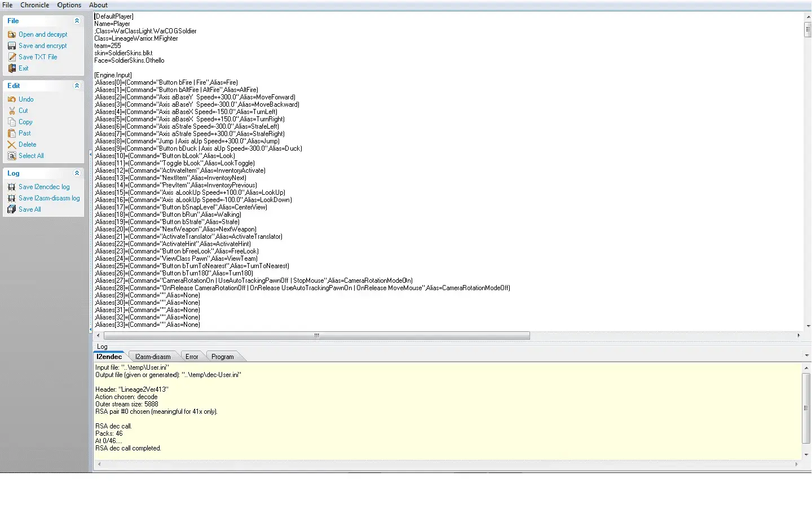Click the editor scroll-left arrow
This screenshot has width=812, height=508.
[x=98, y=335]
